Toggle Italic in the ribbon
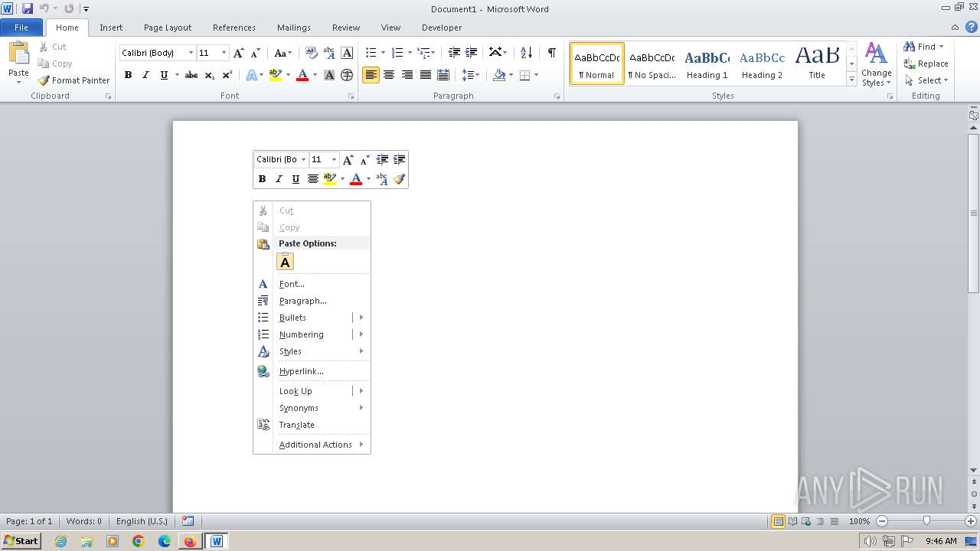 [145, 75]
